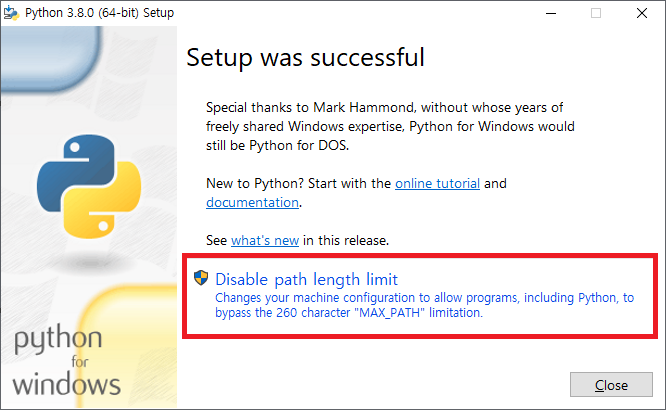Screen dimensions: 666x410
Task: Click the "Setup was successful" heading
Action: [305, 57]
